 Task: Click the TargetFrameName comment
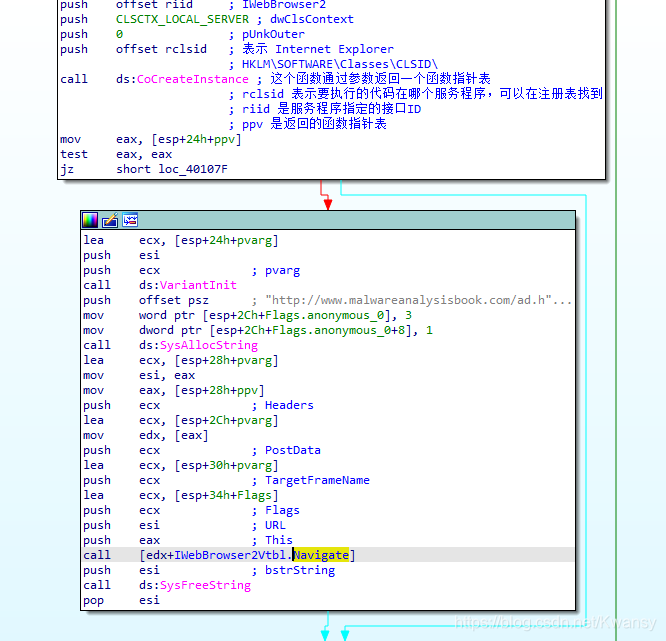317,480
